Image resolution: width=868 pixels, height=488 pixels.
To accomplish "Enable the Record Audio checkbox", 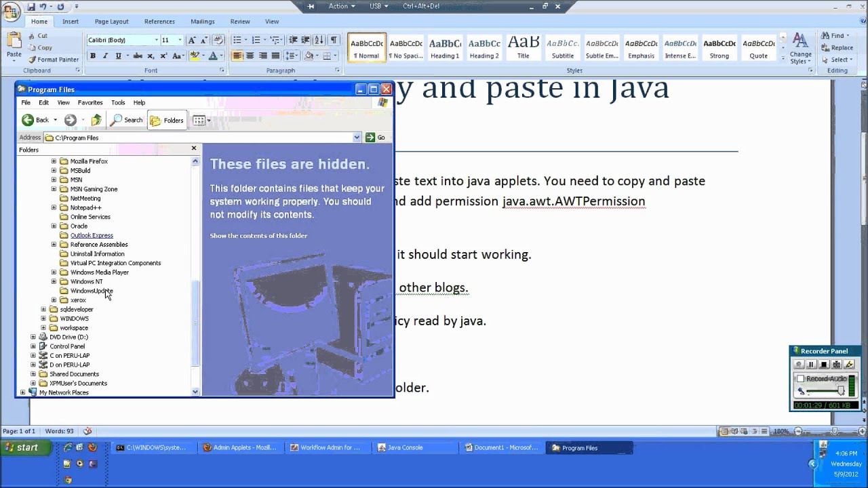I will [x=801, y=379].
